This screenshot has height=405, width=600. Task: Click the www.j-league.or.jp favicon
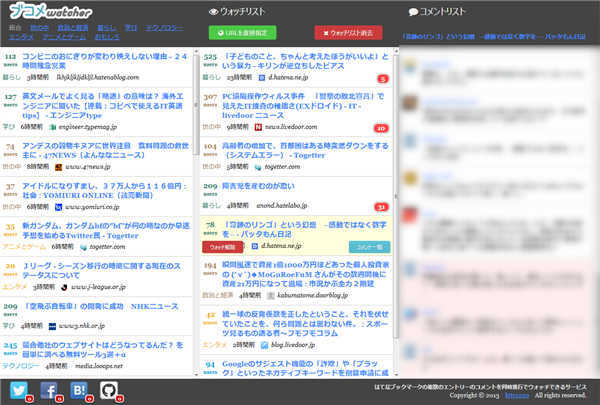tap(64, 287)
